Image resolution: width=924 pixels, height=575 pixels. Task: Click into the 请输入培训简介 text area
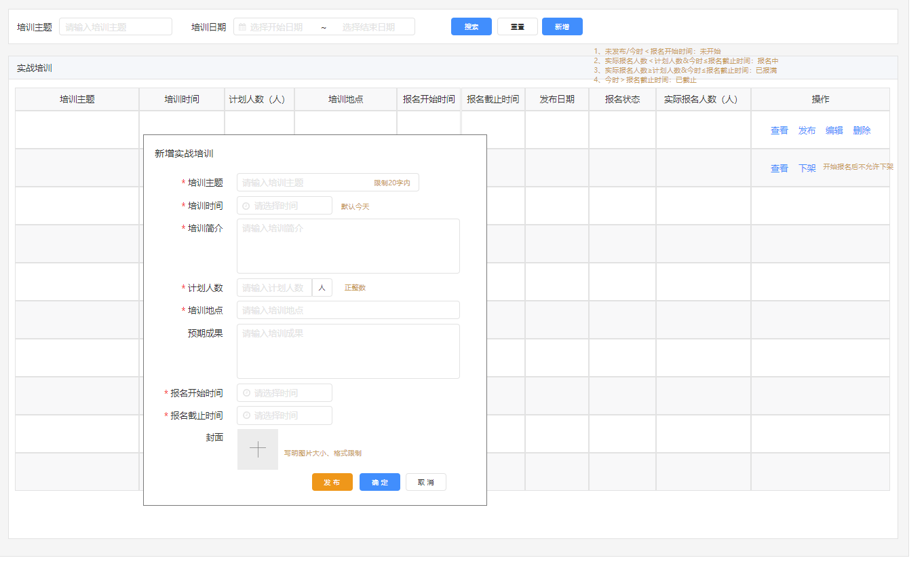[x=348, y=246]
